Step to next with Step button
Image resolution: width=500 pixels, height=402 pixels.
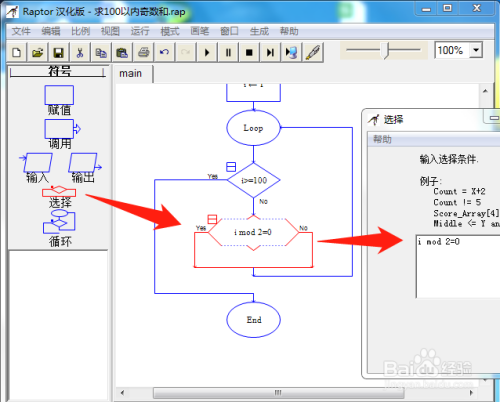click(270, 52)
